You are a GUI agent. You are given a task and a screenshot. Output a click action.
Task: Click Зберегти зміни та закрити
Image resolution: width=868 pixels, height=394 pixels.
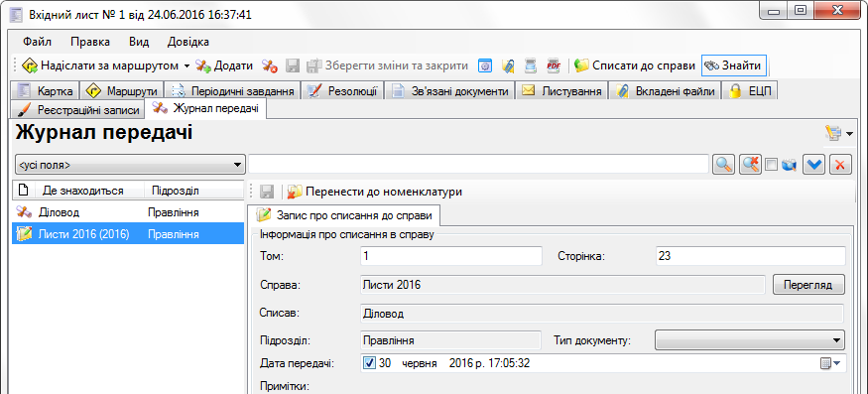[x=388, y=66]
